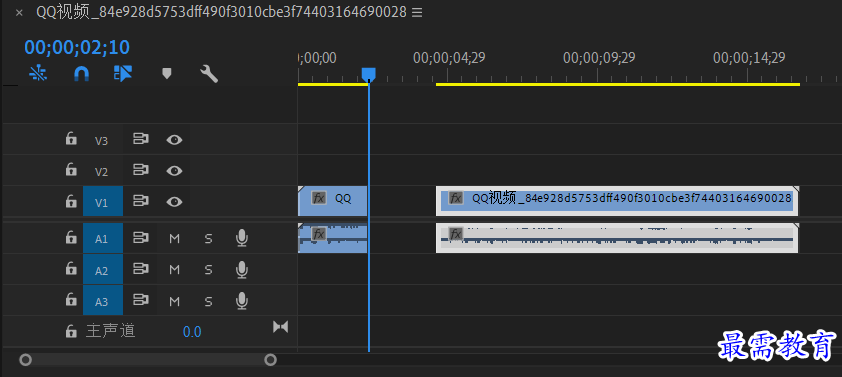The width and height of the screenshot is (842, 377).
Task: Click ruler at 00;00;09;29
Action: point(599,58)
